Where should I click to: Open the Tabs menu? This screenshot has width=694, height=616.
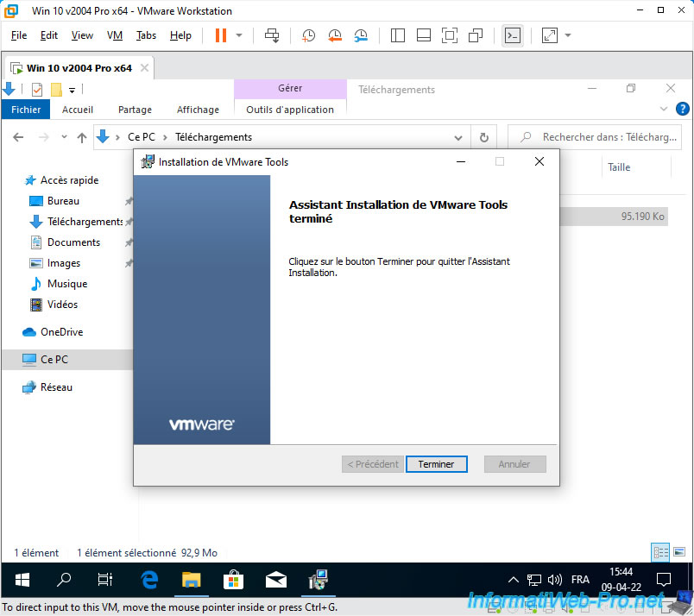[146, 35]
